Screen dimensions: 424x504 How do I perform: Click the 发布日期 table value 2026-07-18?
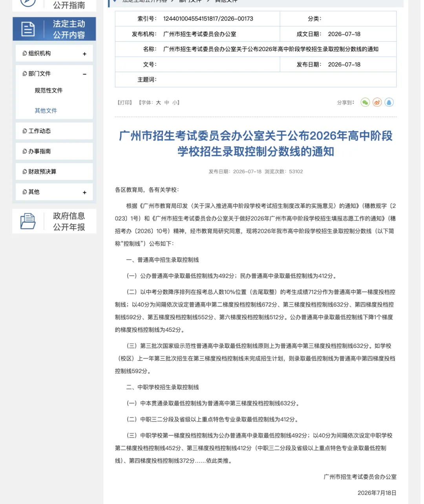[344, 64]
